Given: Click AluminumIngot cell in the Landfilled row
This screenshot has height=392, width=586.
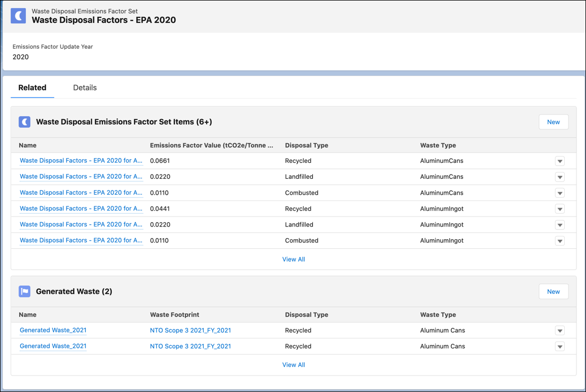Looking at the screenshot, I should (x=442, y=224).
